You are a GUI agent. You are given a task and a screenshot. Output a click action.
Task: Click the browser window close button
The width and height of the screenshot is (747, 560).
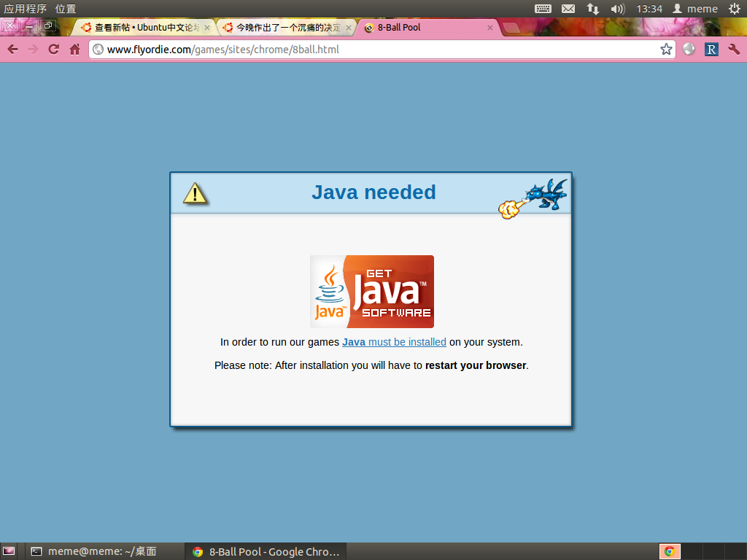[x=10, y=26]
